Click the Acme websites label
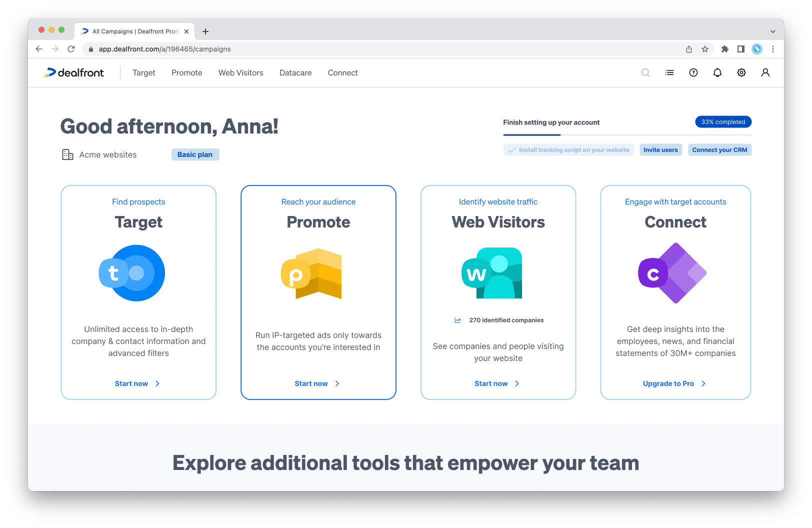This screenshot has width=812, height=528. tap(108, 155)
